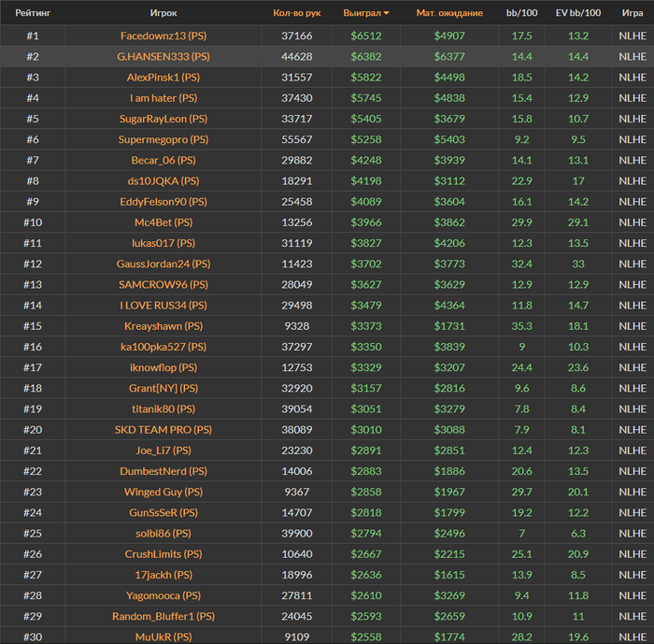Image resolution: width=654 pixels, height=644 pixels.
Task: View Mc4Bet (PS) player stats
Action: click(x=163, y=222)
